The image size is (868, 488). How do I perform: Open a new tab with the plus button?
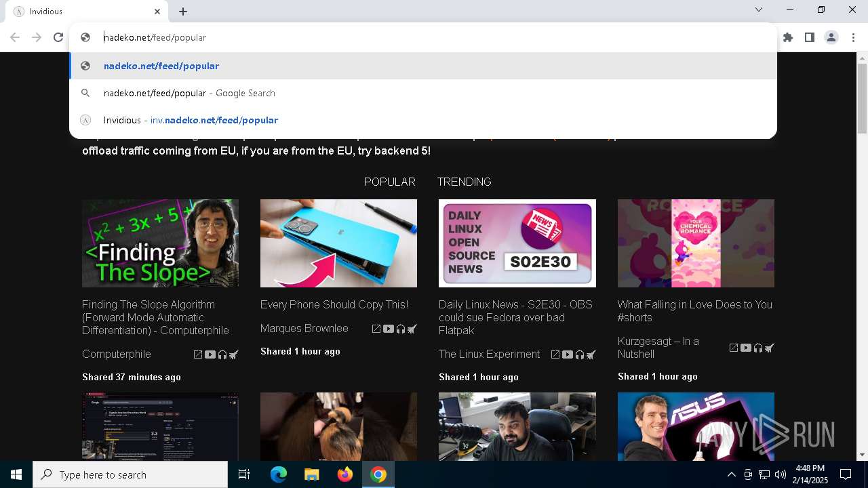183,12
